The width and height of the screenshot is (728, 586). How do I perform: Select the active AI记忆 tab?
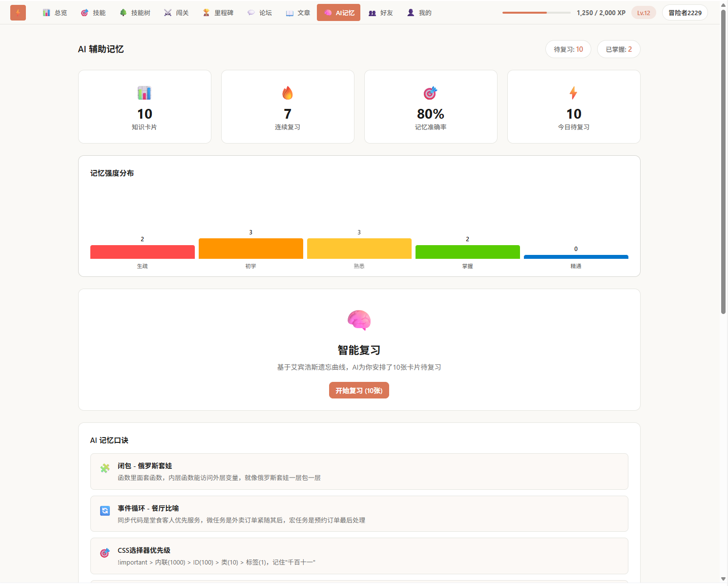[x=338, y=13]
